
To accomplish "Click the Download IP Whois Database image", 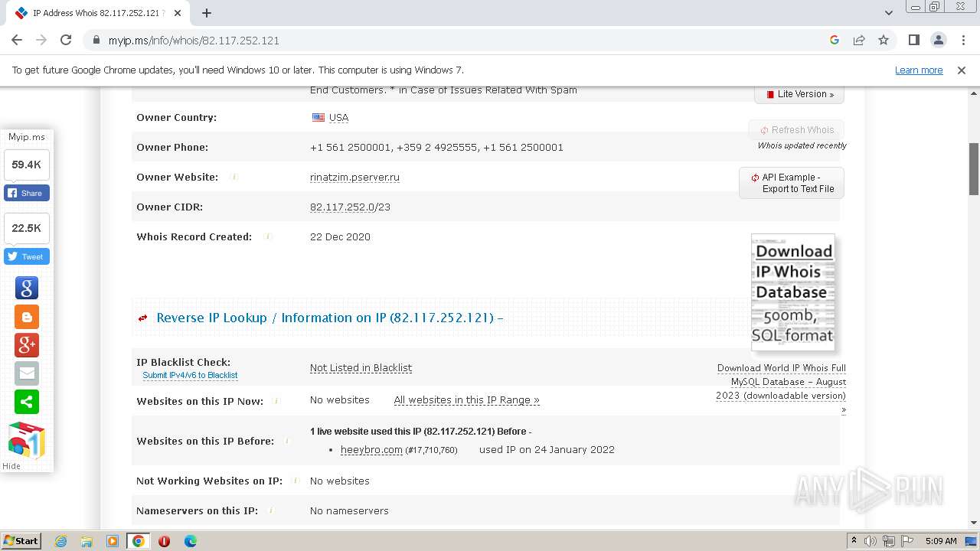I will [792, 292].
